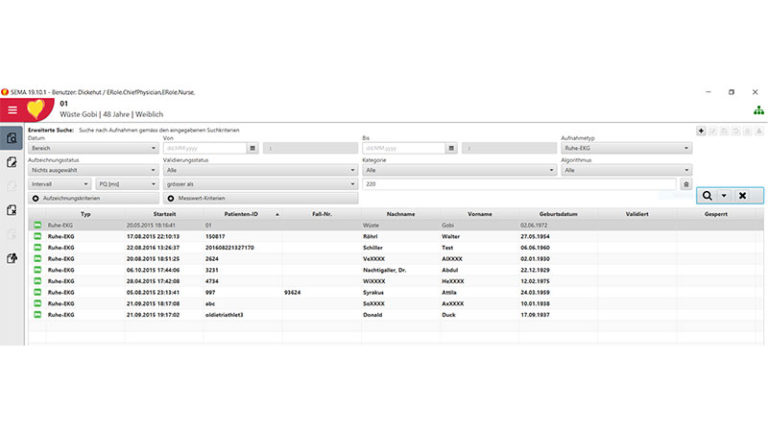The width and height of the screenshot is (768, 432).
Task: Sort table by Patienten-ID column header
Action: pyautogui.click(x=243, y=214)
